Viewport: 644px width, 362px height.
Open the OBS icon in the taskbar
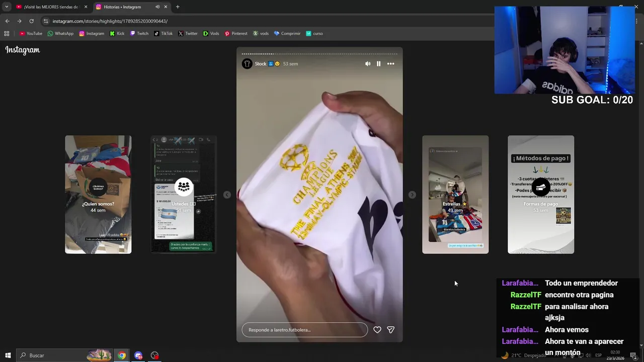[x=154, y=355]
